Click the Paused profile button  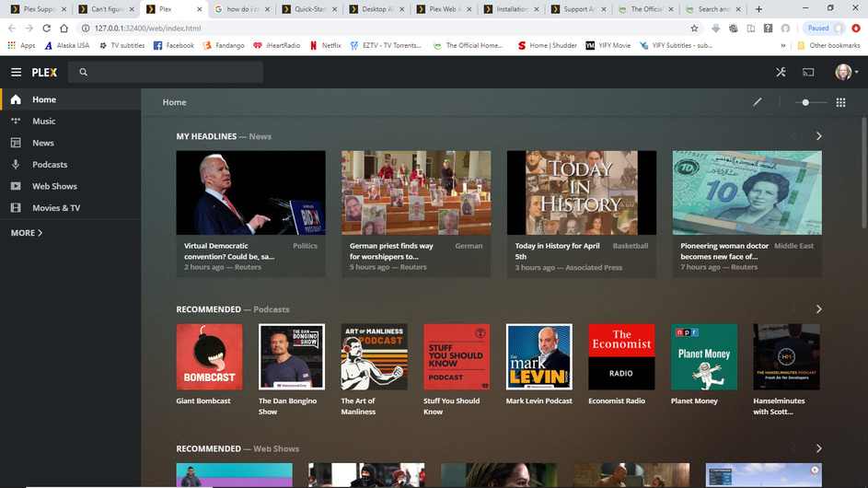[824, 29]
